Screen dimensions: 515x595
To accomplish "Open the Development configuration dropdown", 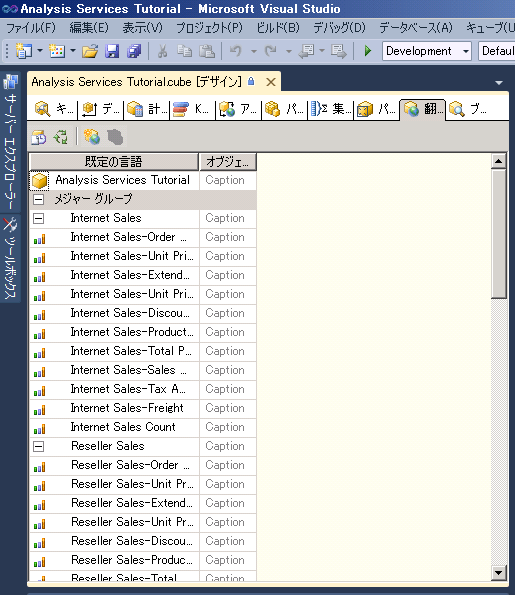I will 427,51.
